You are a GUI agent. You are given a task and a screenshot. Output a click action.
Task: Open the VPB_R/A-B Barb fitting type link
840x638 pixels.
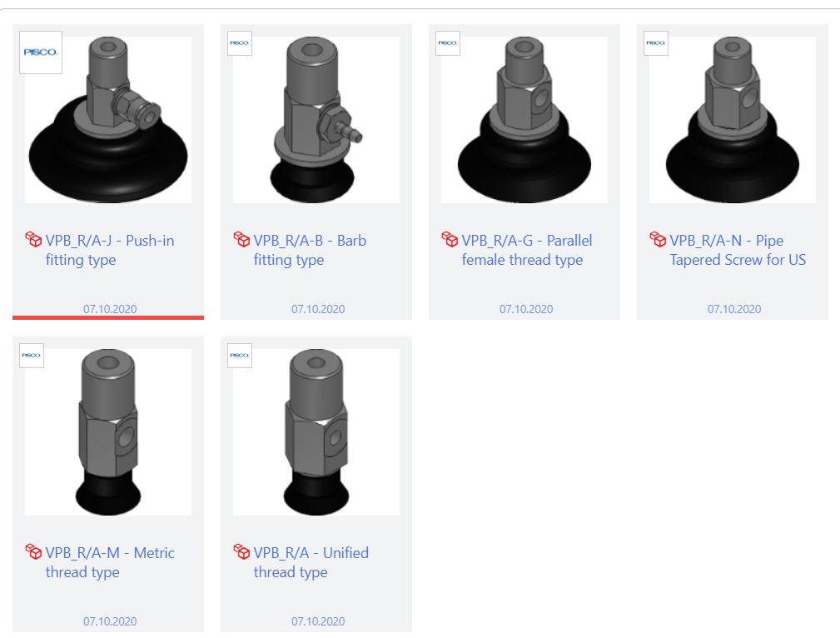310,250
